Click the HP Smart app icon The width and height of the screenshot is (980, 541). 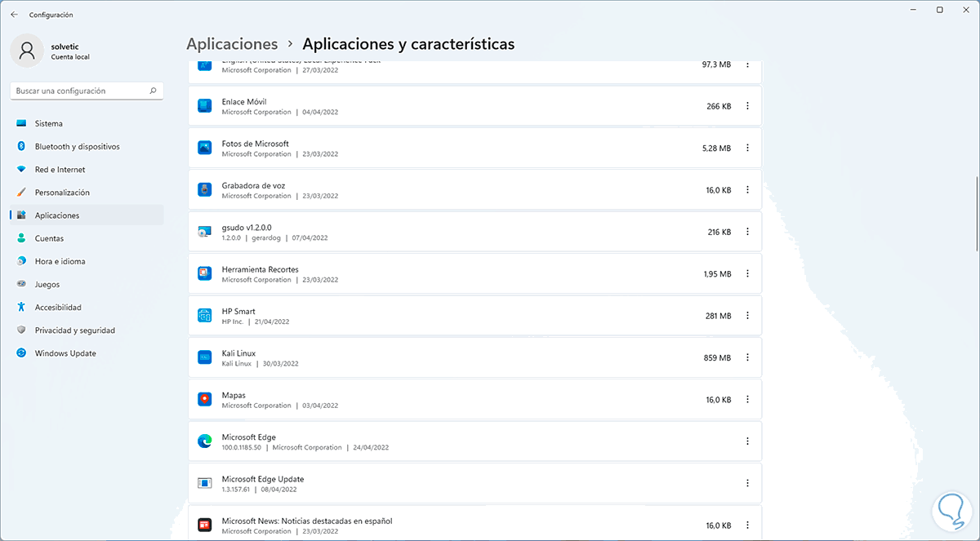205,316
